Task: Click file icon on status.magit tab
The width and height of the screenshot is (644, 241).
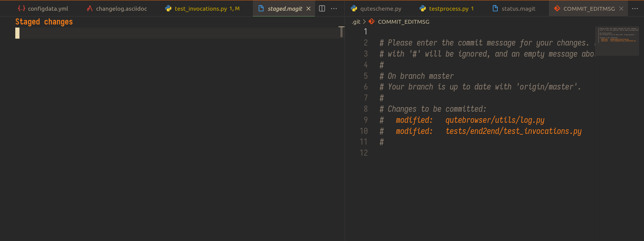Action: point(495,8)
